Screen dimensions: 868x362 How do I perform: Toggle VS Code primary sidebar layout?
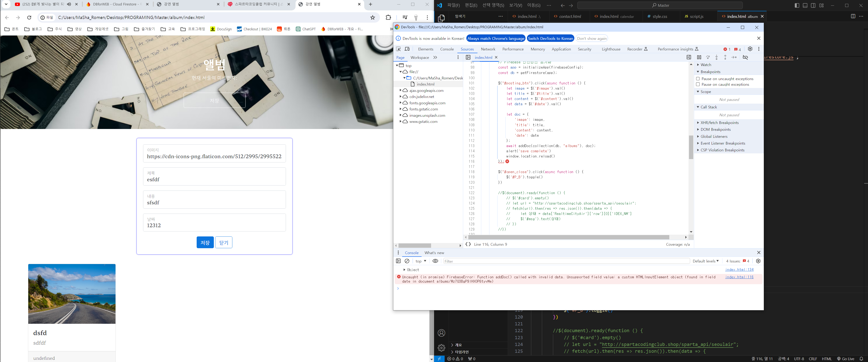pos(797,5)
